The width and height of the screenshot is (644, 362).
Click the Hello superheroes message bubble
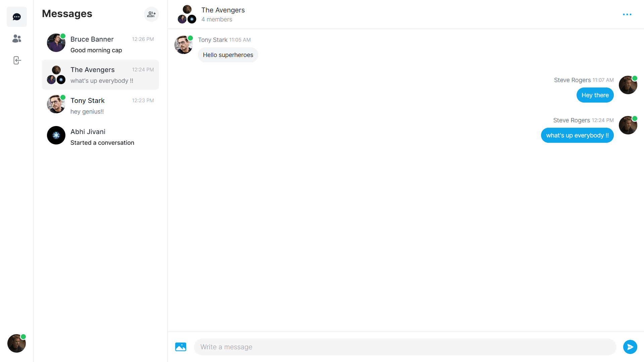click(x=228, y=55)
